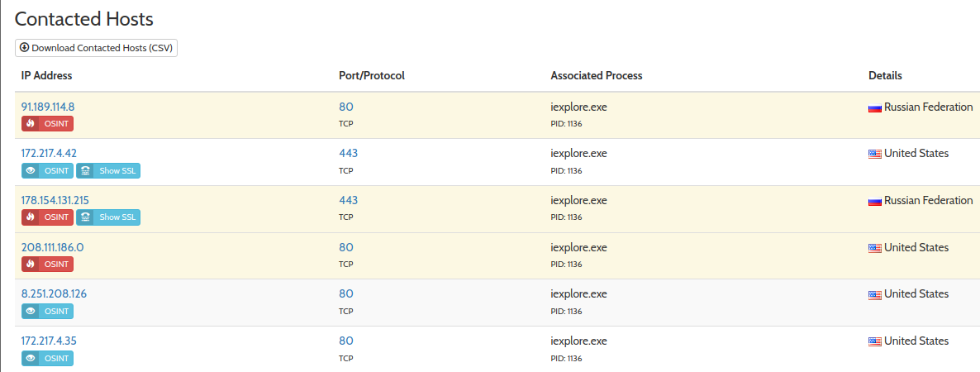The height and width of the screenshot is (372, 980).
Task: Click the blue OSINT eye badge under 8.251.208.126
Action: pyautogui.click(x=47, y=312)
